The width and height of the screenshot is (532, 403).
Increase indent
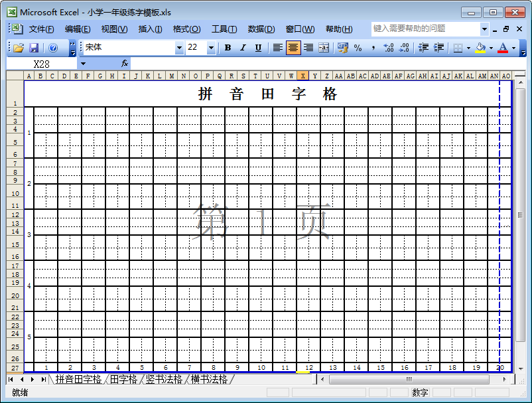click(x=438, y=48)
